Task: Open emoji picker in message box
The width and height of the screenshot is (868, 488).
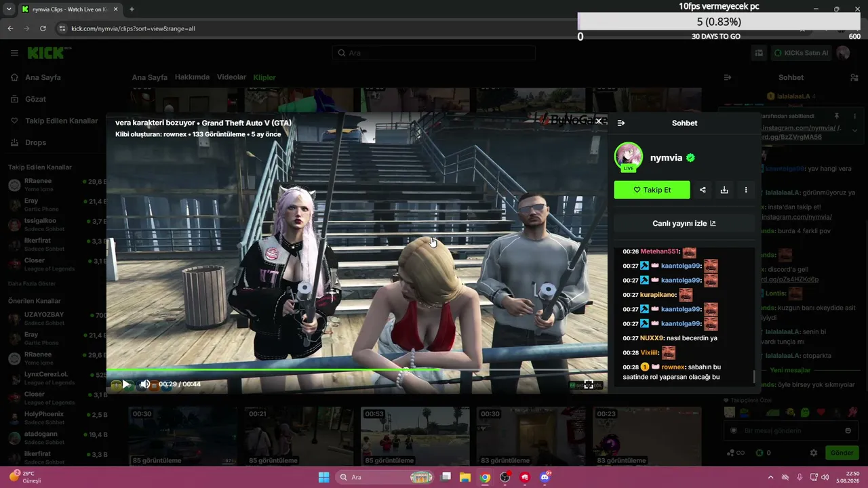Action: pos(848,430)
